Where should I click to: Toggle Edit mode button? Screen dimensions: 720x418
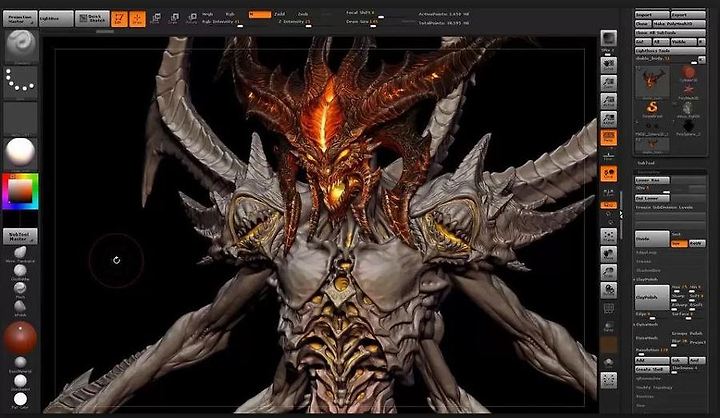119,18
